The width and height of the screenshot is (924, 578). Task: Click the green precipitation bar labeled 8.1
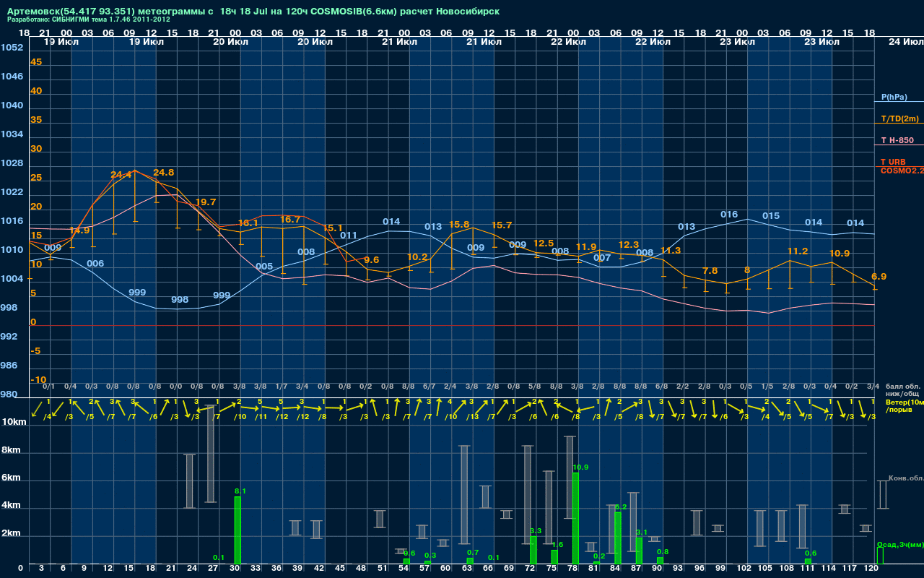click(237, 530)
